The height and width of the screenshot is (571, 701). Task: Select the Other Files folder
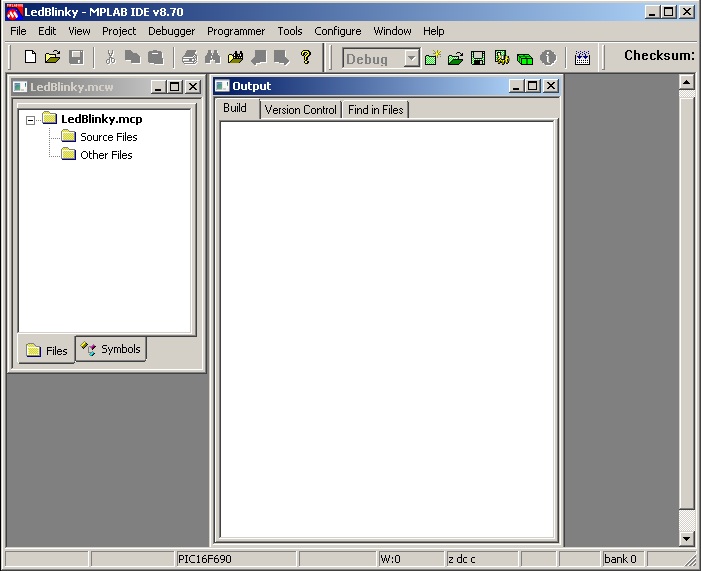[x=105, y=155]
